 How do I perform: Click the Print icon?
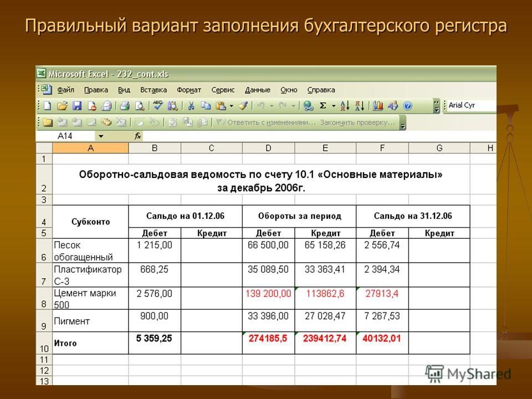click(x=125, y=106)
